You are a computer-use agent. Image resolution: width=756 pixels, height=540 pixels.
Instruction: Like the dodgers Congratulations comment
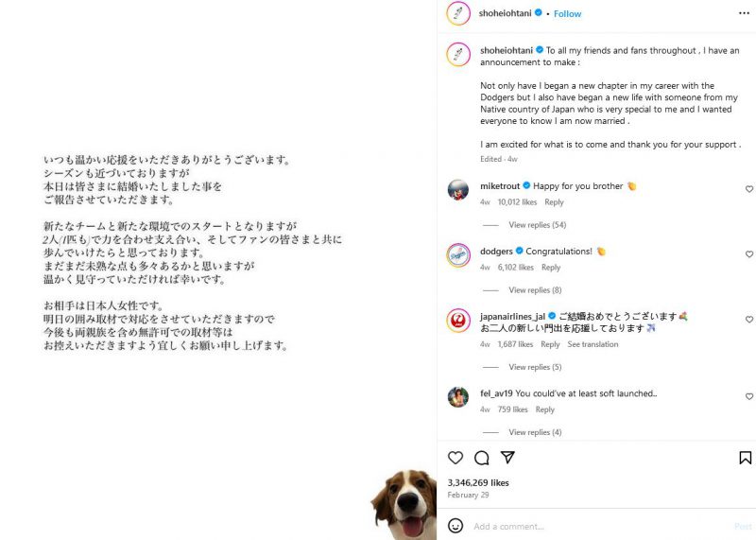point(749,254)
